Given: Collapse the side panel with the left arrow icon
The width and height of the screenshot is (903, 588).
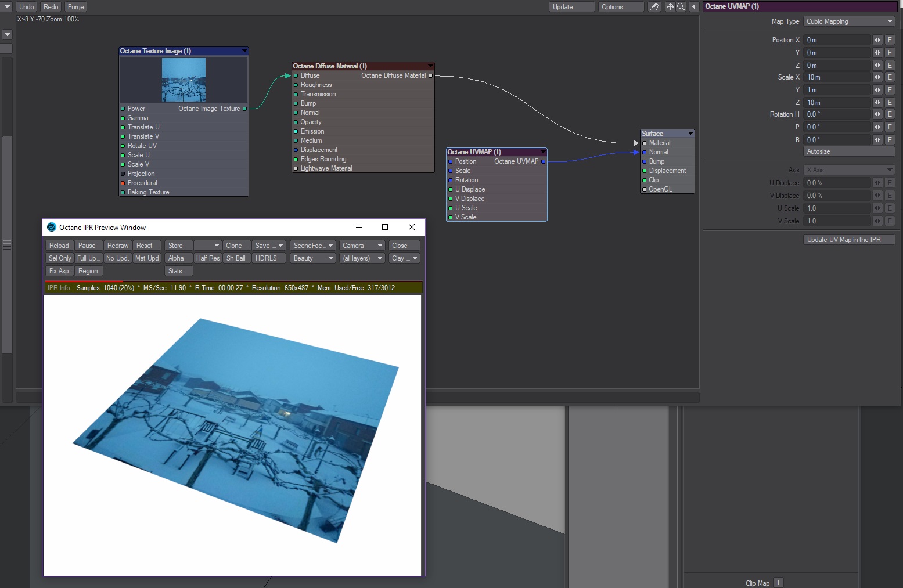Looking at the screenshot, I should (x=694, y=7).
